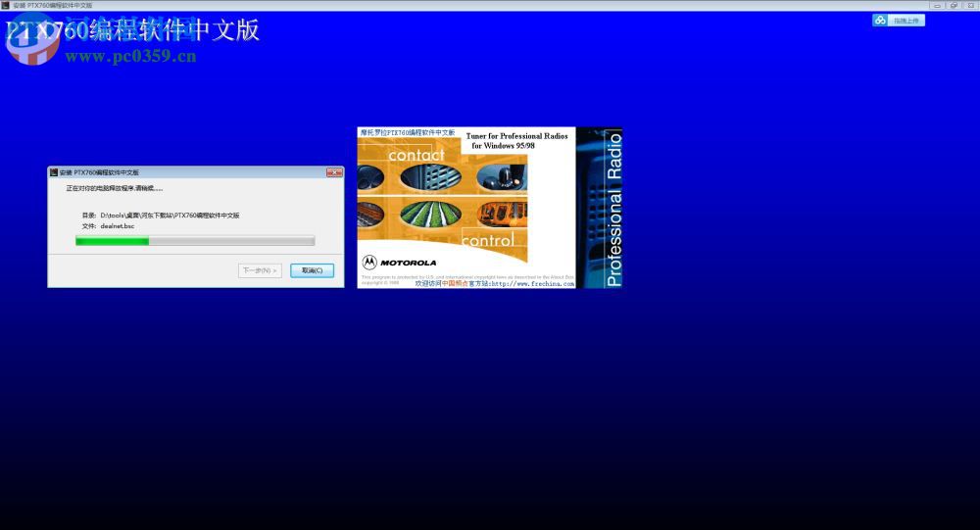Click the status text 正在对你的电脑释放程序

115,188
